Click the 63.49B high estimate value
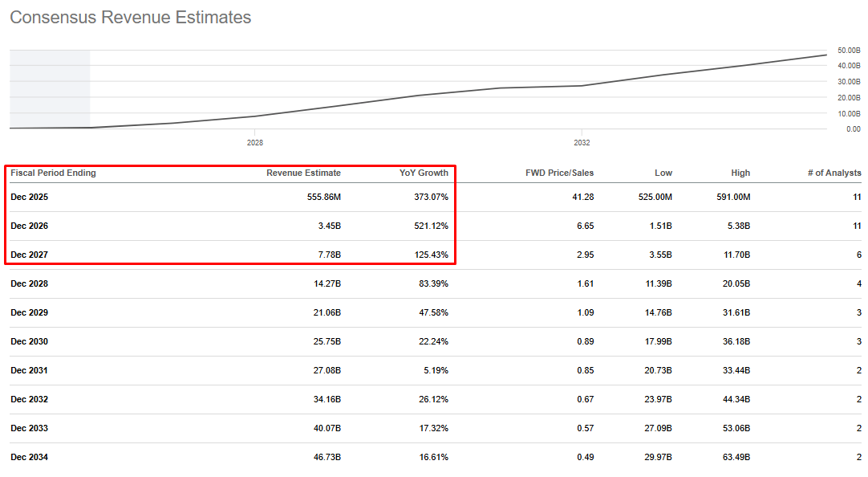The image size is (868, 477). pos(734,457)
